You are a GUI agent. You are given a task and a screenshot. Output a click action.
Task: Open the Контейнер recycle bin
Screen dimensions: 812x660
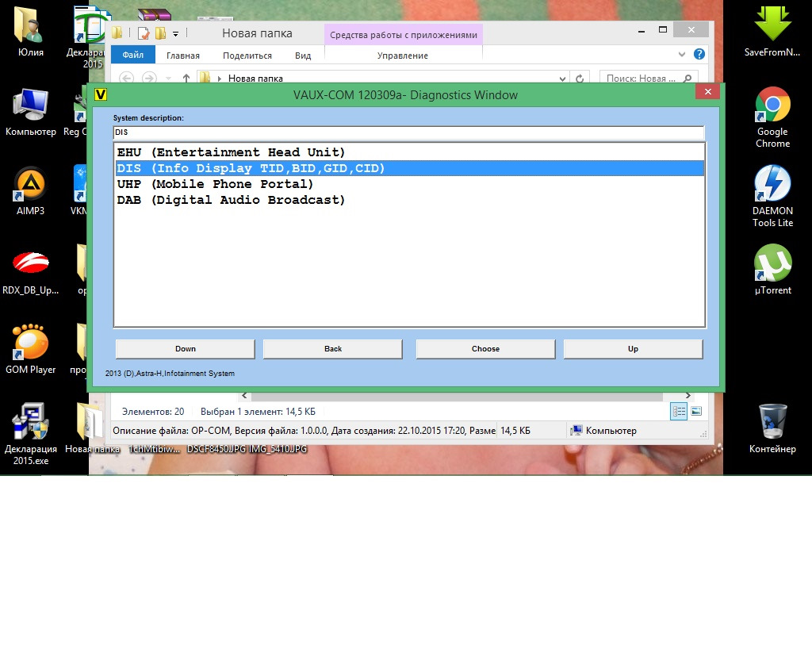(x=772, y=428)
